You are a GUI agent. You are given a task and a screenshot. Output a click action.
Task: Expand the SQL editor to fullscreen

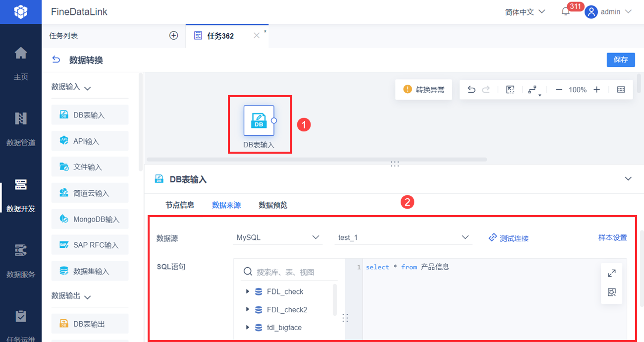pyautogui.click(x=612, y=273)
